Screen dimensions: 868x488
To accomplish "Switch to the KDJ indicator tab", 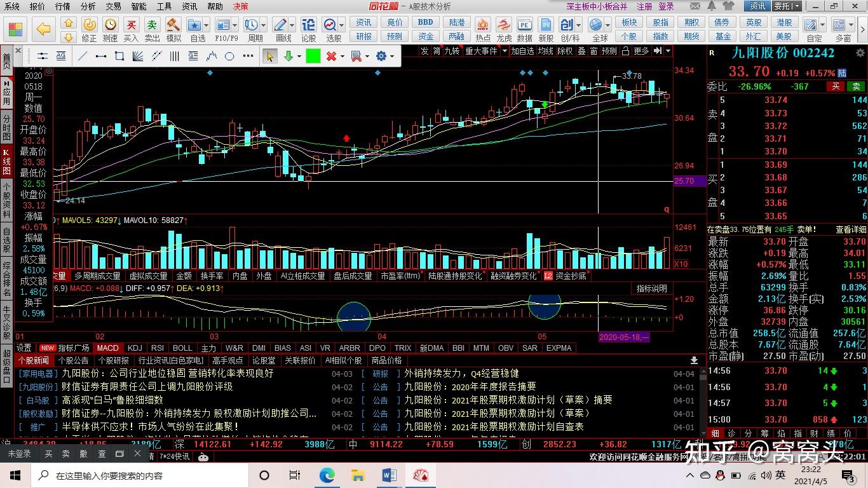I will 135,348.
